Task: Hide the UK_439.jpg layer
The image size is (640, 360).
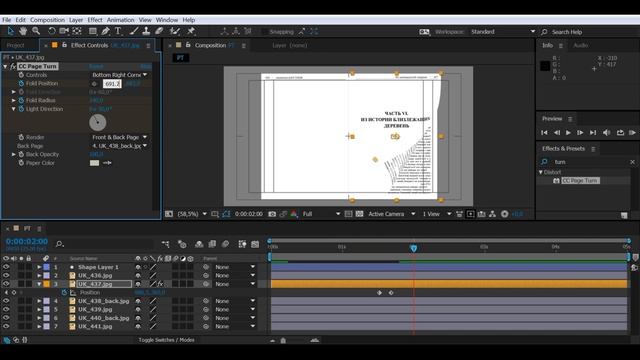Action: point(6,309)
